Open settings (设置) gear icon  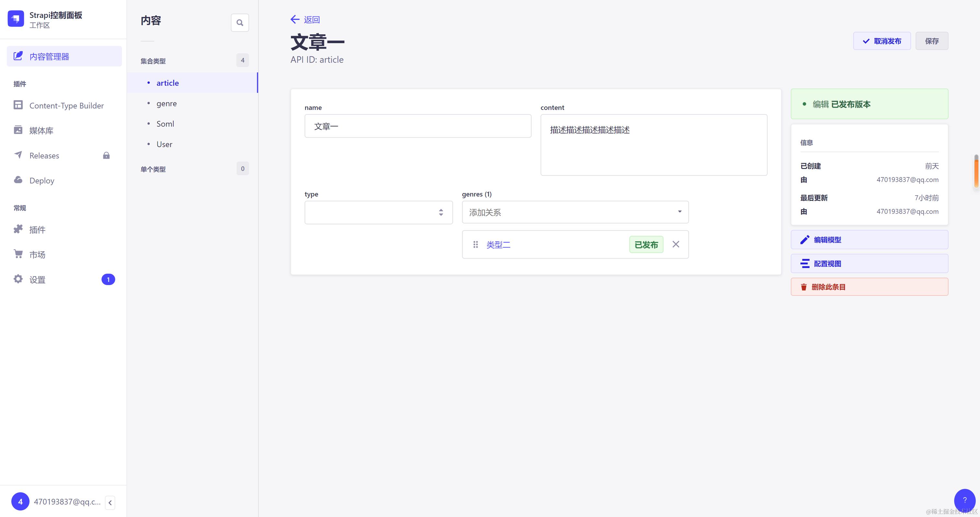point(37,280)
